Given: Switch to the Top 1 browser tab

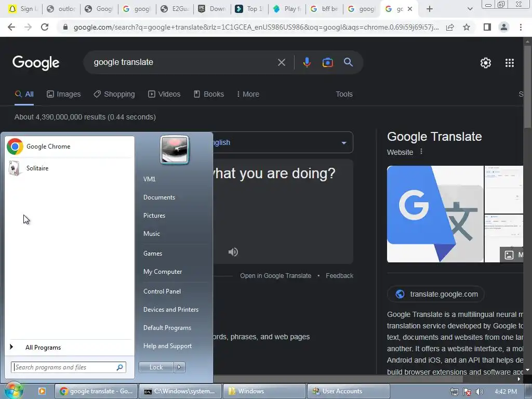Looking at the screenshot, I should [249, 9].
